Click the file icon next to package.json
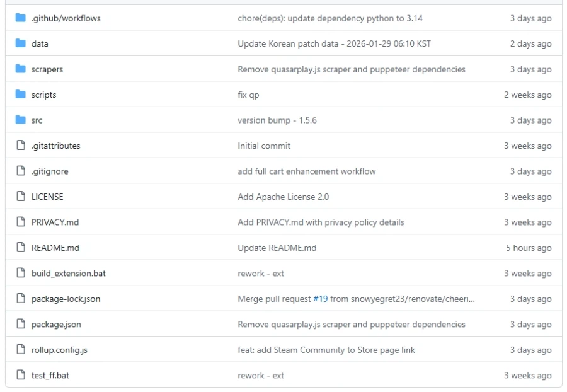The height and width of the screenshot is (392, 567). click(x=20, y=325)
